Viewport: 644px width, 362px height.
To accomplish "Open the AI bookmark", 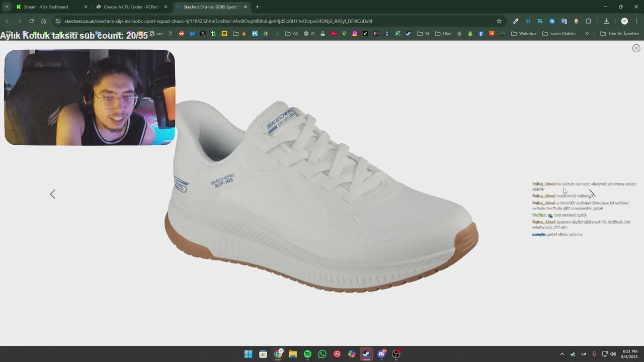I will [309, 34].
